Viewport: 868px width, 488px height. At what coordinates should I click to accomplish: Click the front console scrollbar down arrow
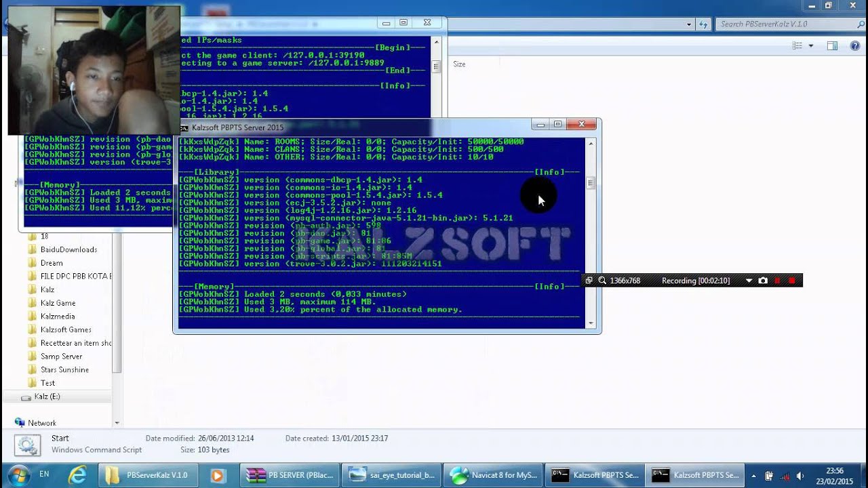click(x=591, y=323)
